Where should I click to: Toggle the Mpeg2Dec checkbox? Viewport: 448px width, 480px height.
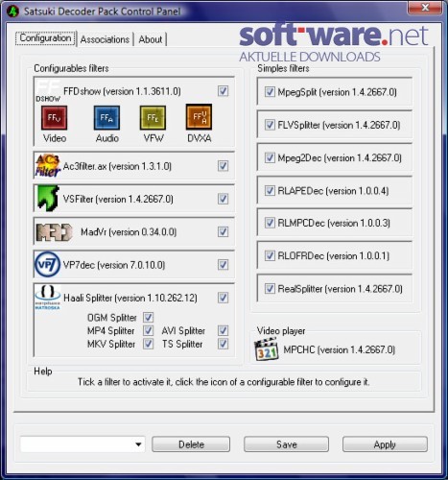[270, 157]
